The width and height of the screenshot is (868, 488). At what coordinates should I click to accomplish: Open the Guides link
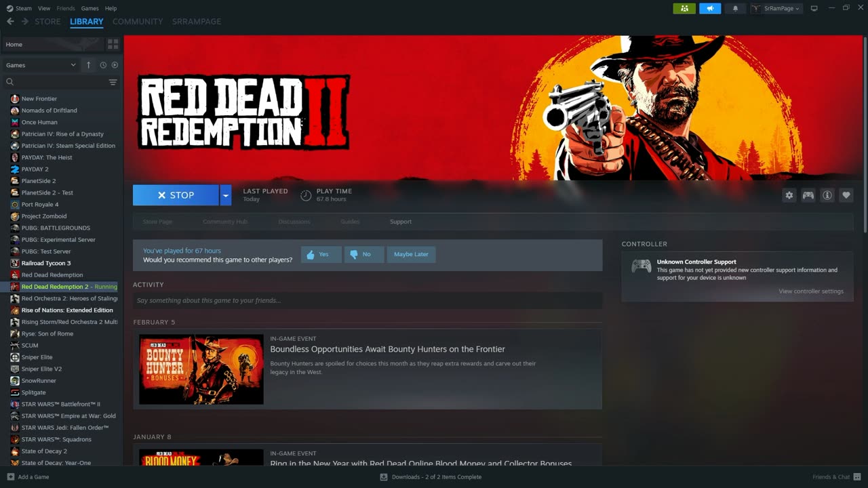[350, 222]
